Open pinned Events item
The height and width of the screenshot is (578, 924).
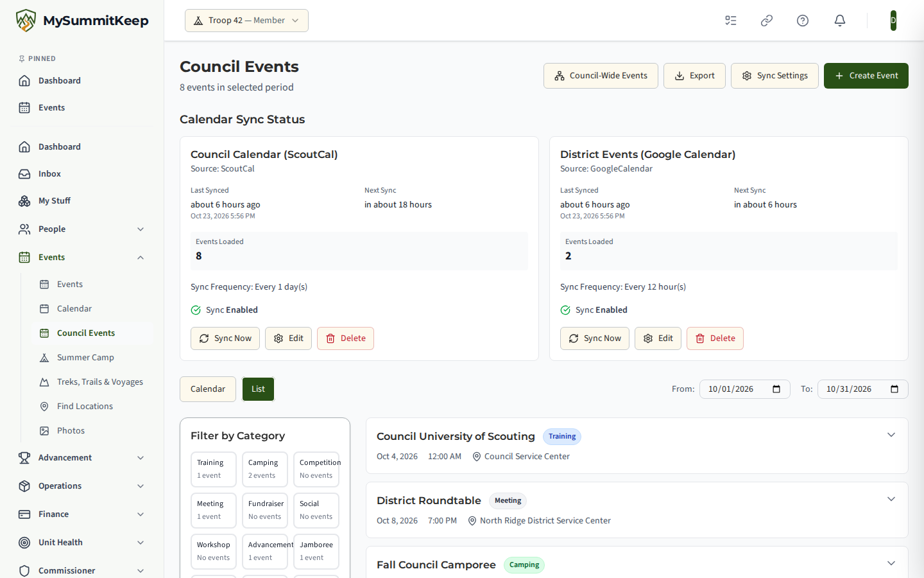coord(82,107)
